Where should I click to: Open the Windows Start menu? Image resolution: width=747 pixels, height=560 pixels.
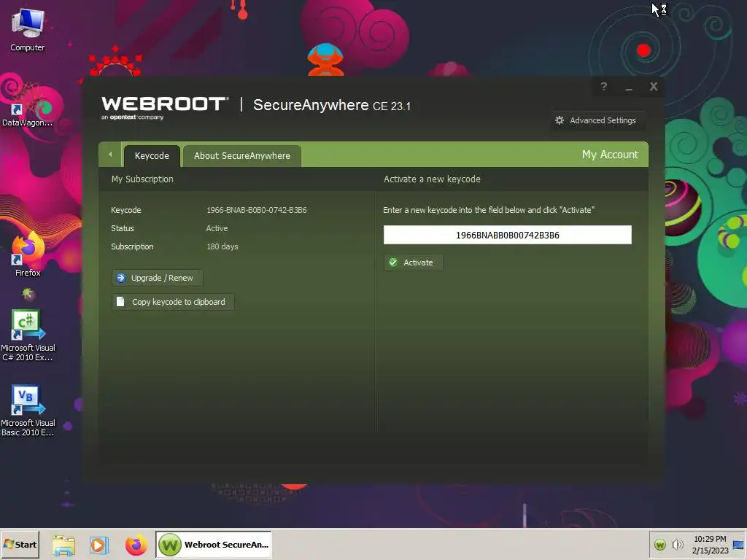tap(20, 545)
